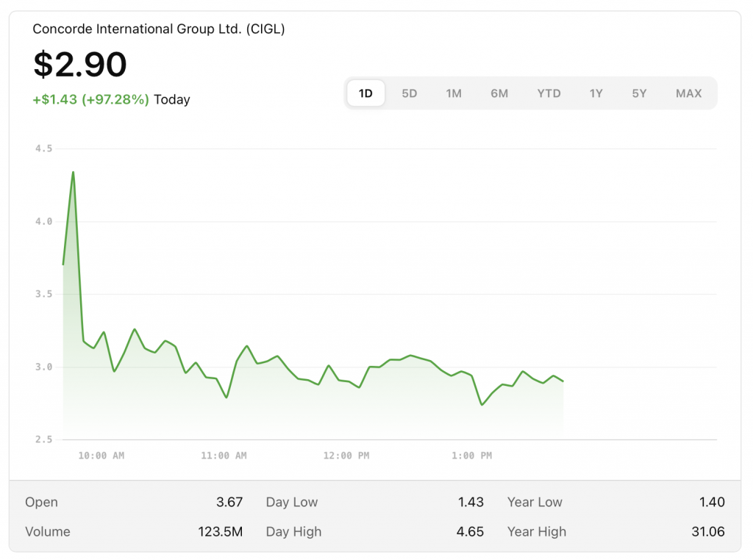The width and height of the screenshot is (753, 560).
Task: Click the green +$1.43 (+97.28%) change text
Action: click(x=91, y=99)
